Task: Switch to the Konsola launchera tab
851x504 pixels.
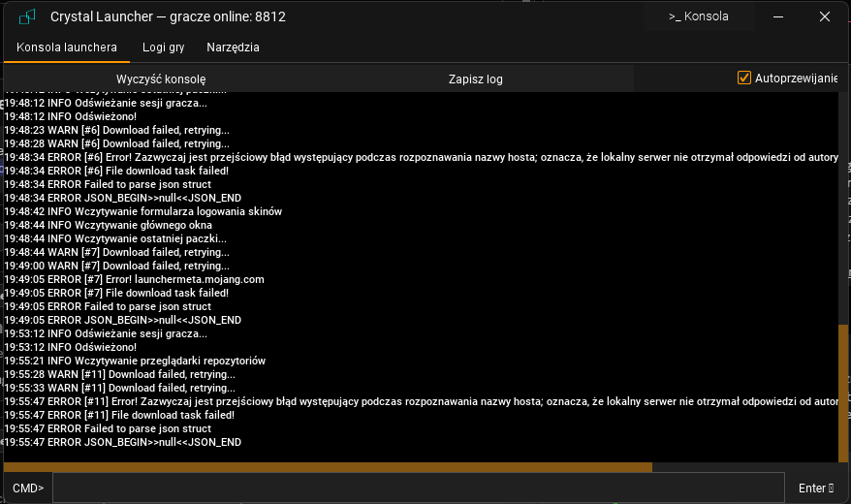Action: click(x=67, y=47)
